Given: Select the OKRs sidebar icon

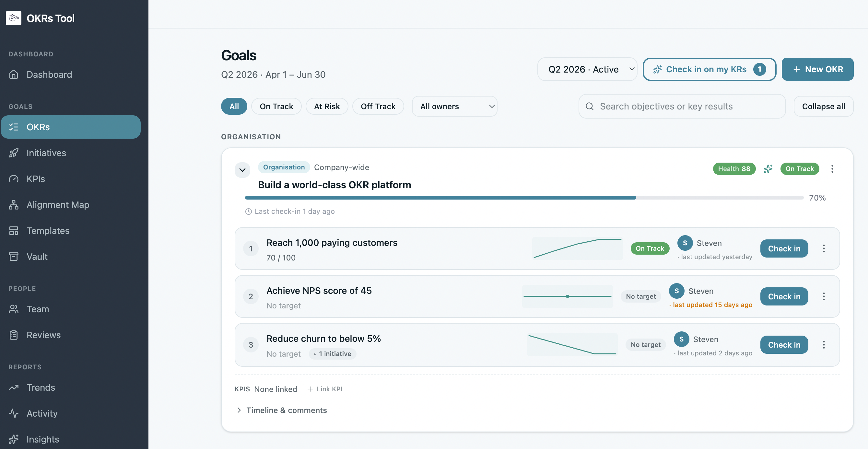Looking at the screenshot, I should (x=14, y=127).
